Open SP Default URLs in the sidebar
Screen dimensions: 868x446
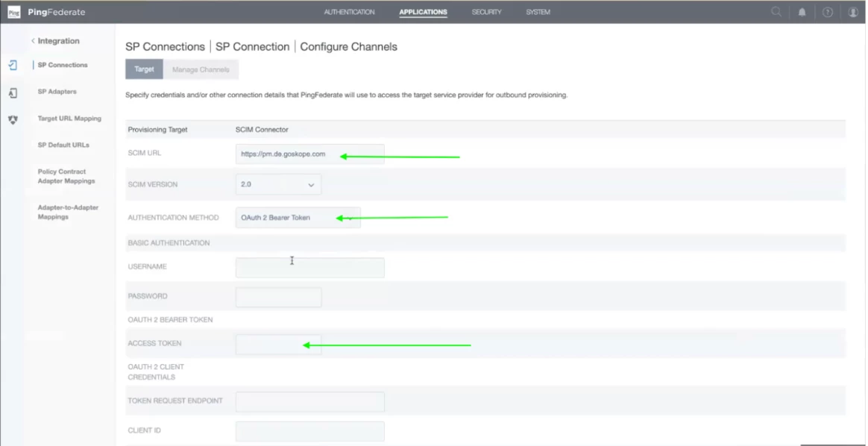click(63, 145)
